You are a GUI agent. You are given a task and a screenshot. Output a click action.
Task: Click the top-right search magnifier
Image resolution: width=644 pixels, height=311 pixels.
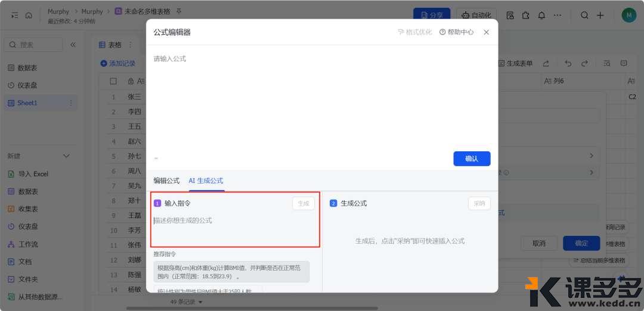[x=584, y=15]
